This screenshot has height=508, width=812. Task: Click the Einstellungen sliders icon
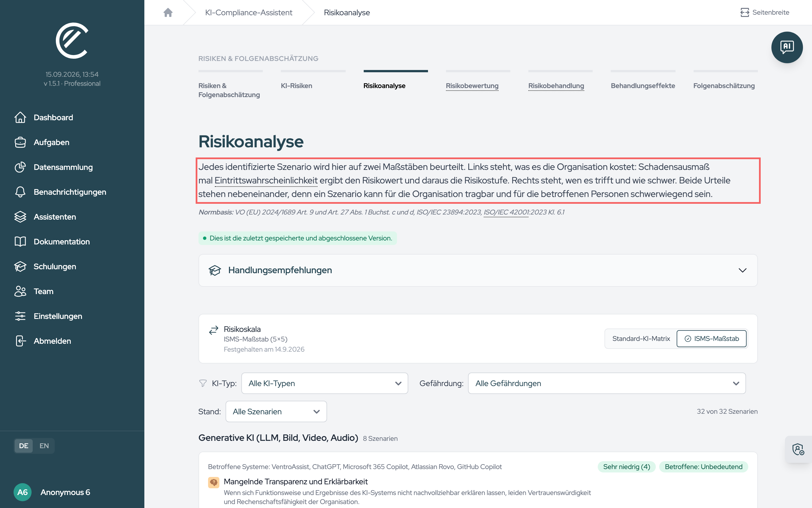pyautogui.click(x=20, y=316)
